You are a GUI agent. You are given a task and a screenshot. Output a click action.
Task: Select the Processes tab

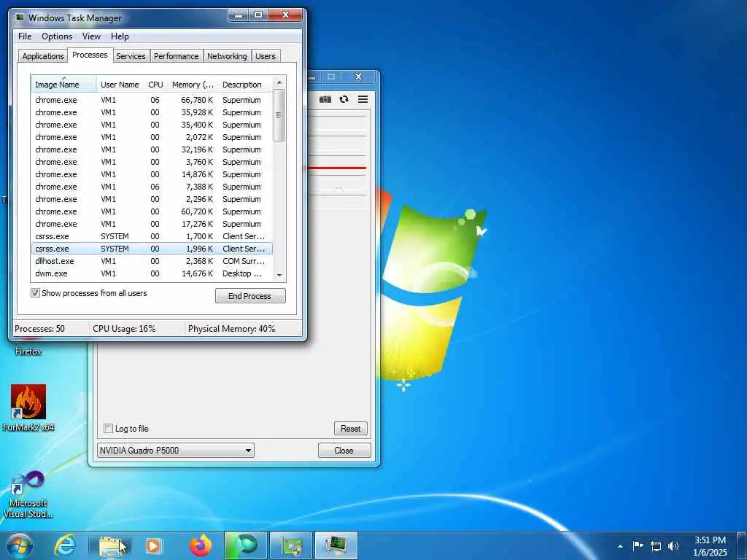point(90,55)
